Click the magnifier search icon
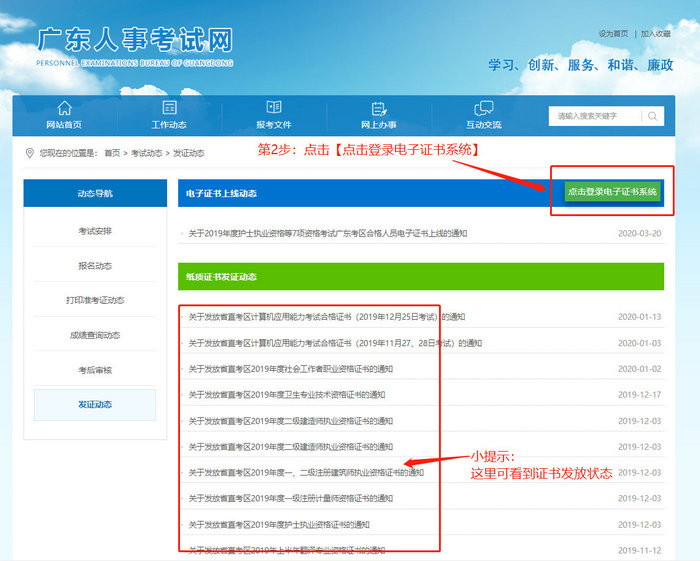The width and height of the screenshot is (700, 561). (652, 116)
